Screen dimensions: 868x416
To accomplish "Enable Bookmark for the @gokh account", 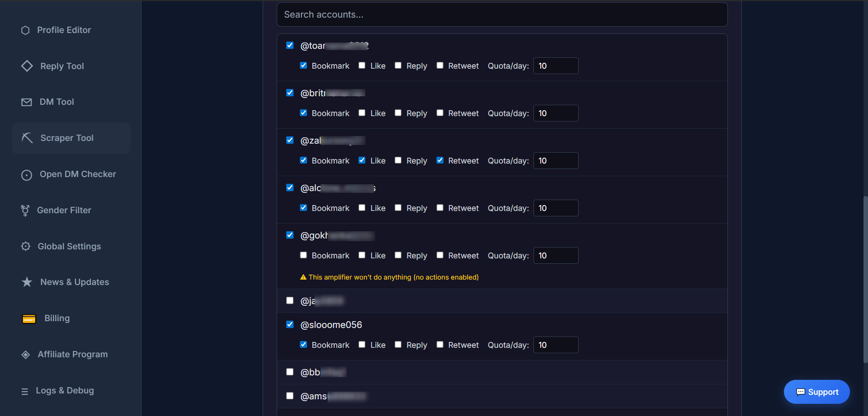I will [x=303, y=255].
